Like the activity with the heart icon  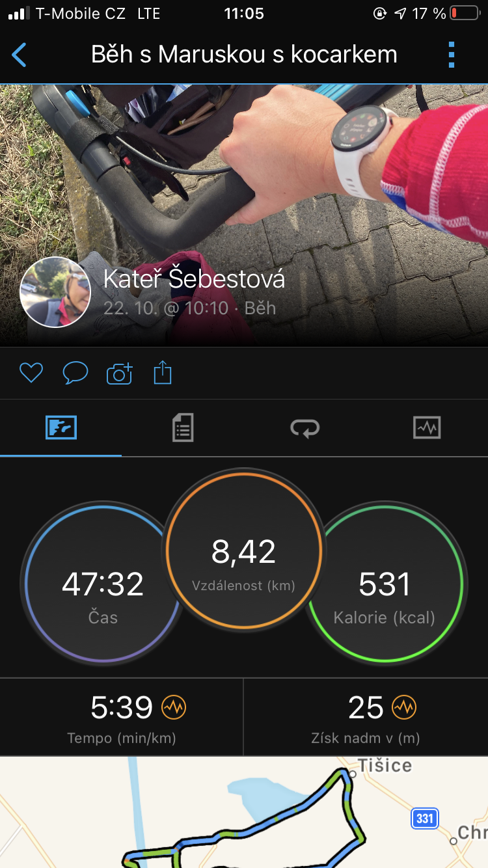[31, 373]
